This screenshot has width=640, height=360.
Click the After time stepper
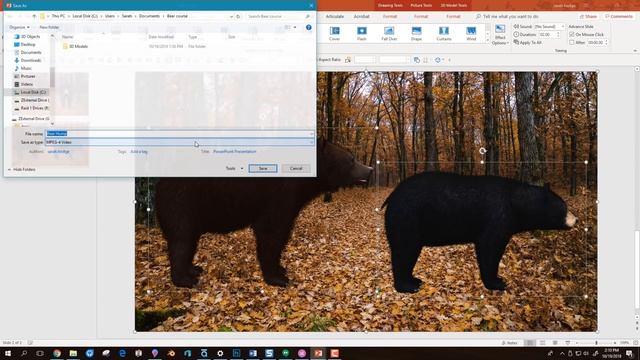coord(606,42)
